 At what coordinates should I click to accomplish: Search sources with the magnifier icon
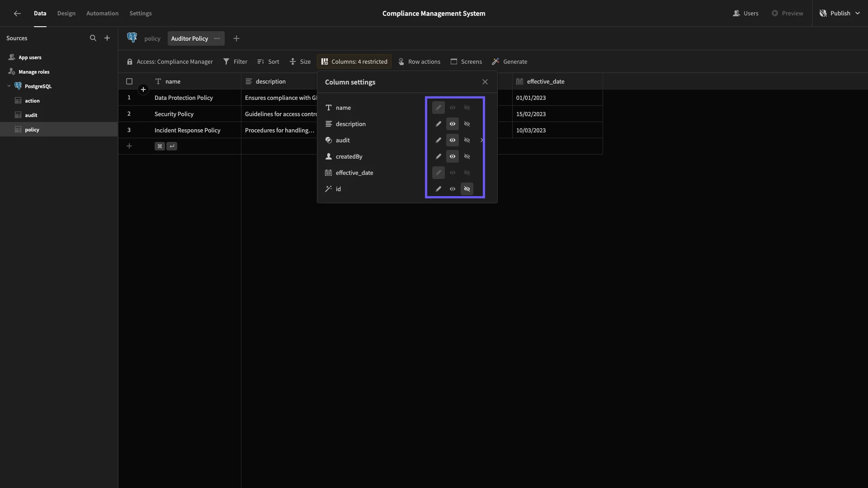coord(93,38)
